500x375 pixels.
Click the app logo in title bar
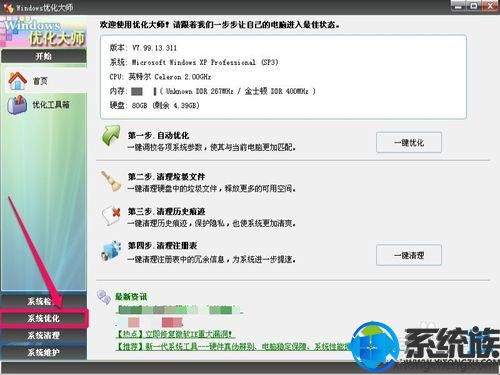(8, 7)
